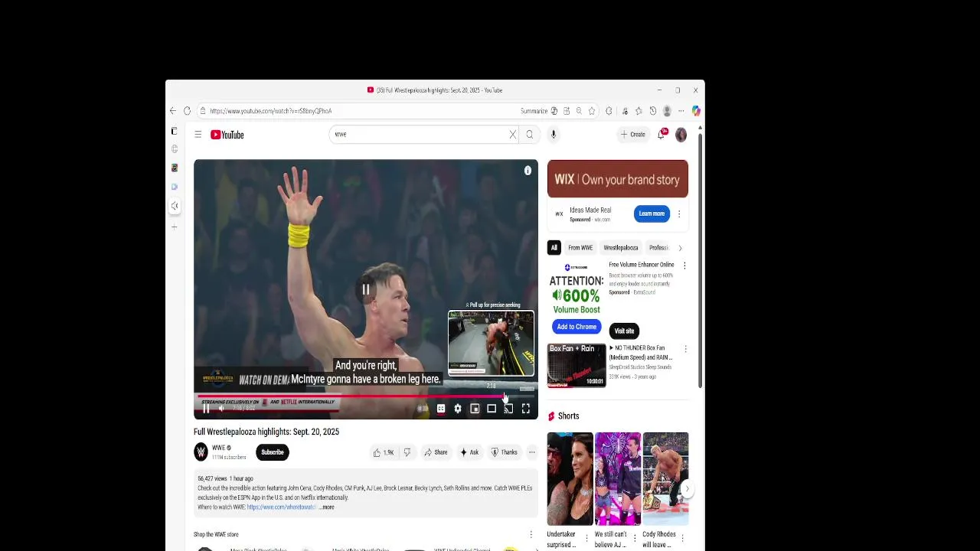Screen dimensions: 980x551
Task: Click 'Visit site' on ExtraSound ad
Action: 624,331
